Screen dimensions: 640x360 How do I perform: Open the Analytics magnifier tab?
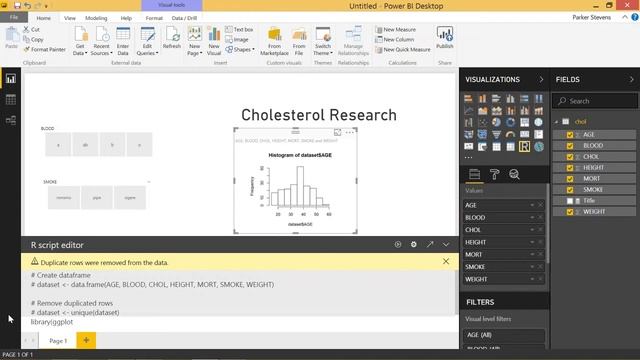point(514,174)
